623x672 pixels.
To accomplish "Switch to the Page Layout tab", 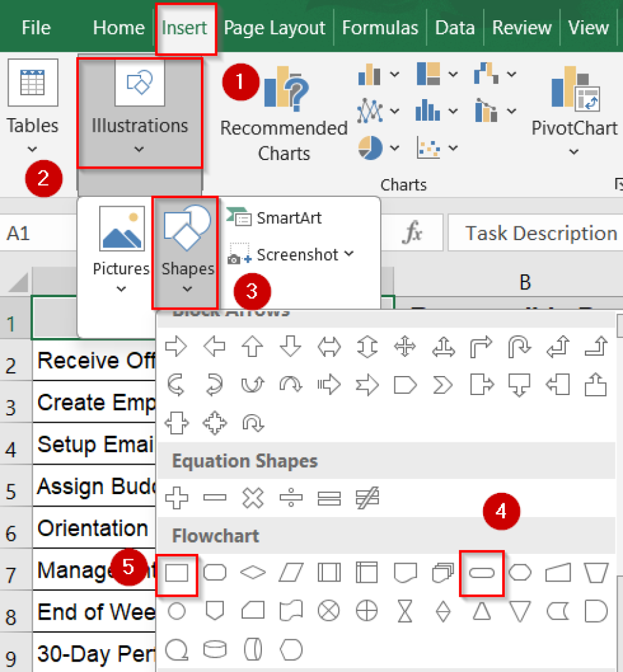I will (x=274, y=27).
